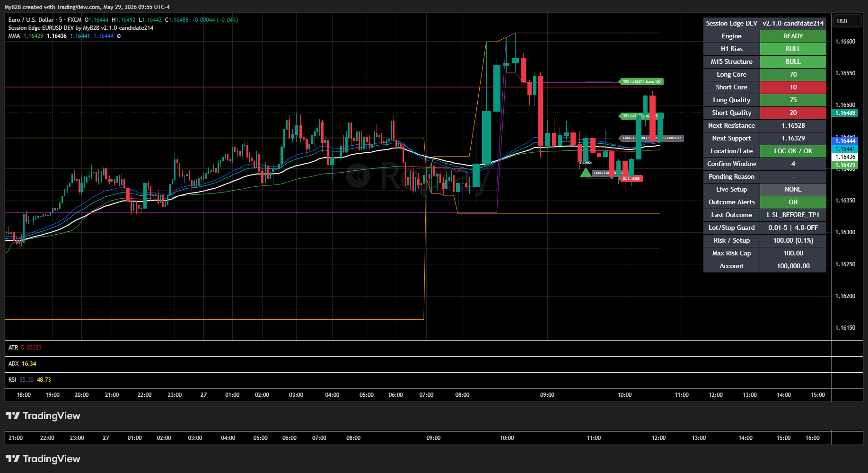
Task: Click the H1 Bias BULL cell
Action: [793, 49]
